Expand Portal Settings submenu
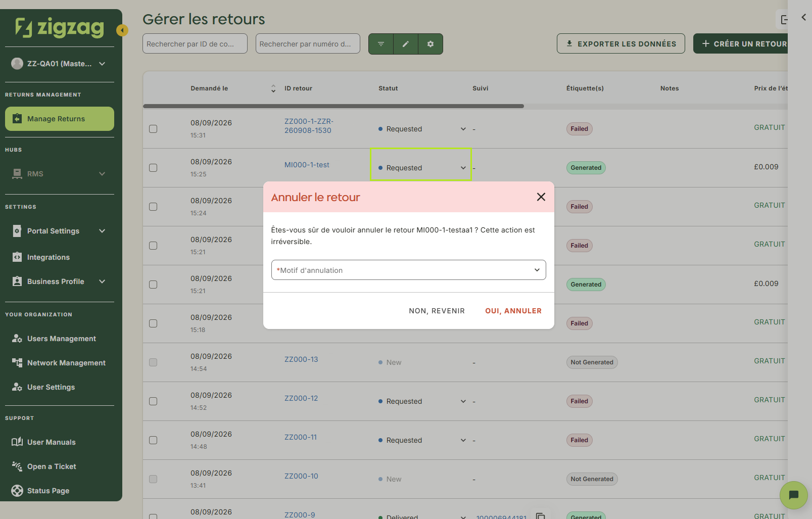This screenshot has height=519, width=812. pos(102,231)
